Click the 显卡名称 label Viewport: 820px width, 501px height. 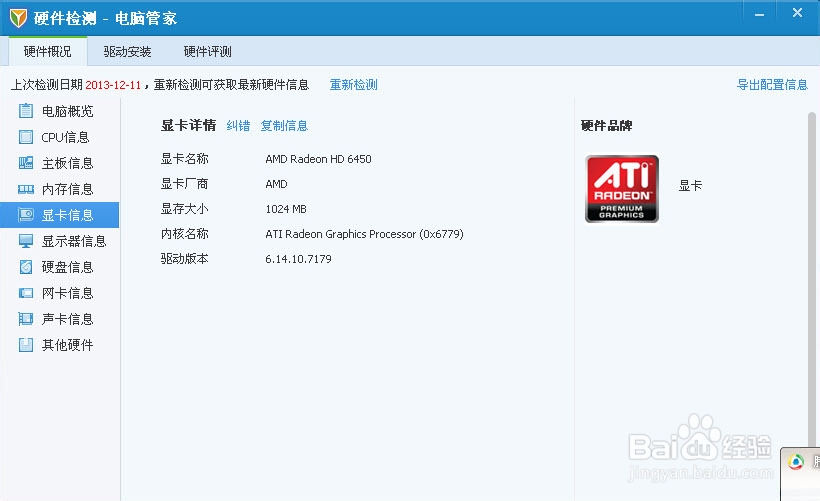tap(185, 159)
